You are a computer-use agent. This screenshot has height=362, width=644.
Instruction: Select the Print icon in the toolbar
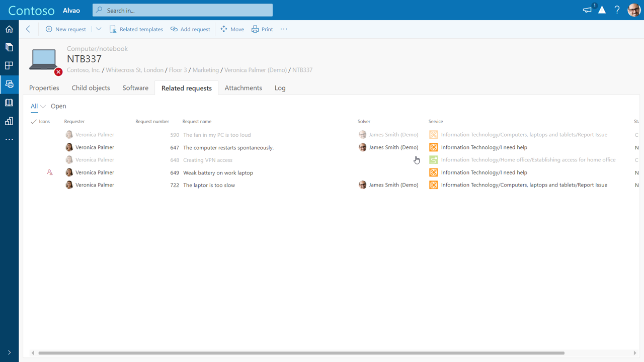click(x=262, y=29)
